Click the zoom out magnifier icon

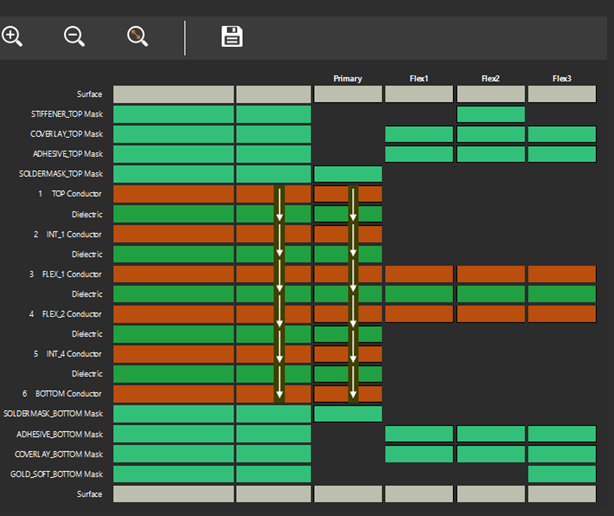[x=74, y=37]
